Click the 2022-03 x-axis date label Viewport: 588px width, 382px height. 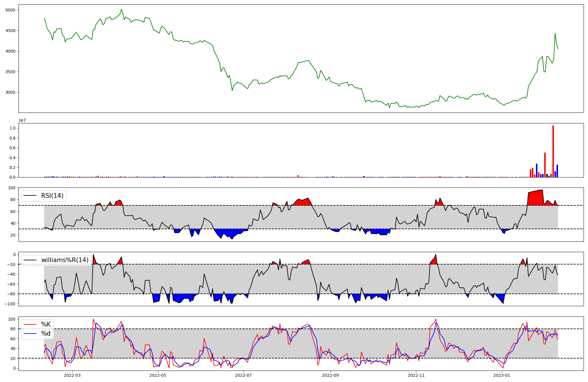tap(72, 375)
